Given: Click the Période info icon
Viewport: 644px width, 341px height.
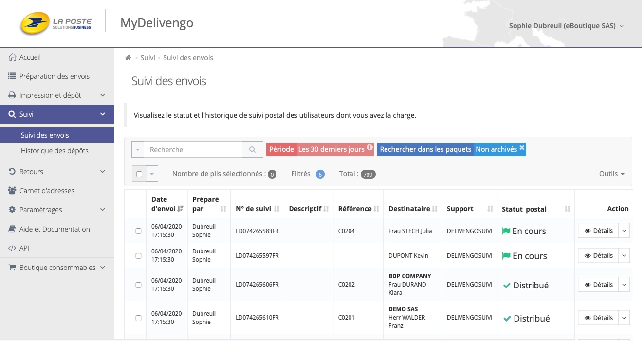Looking at the screenshot, I should (x=369, y=148).
